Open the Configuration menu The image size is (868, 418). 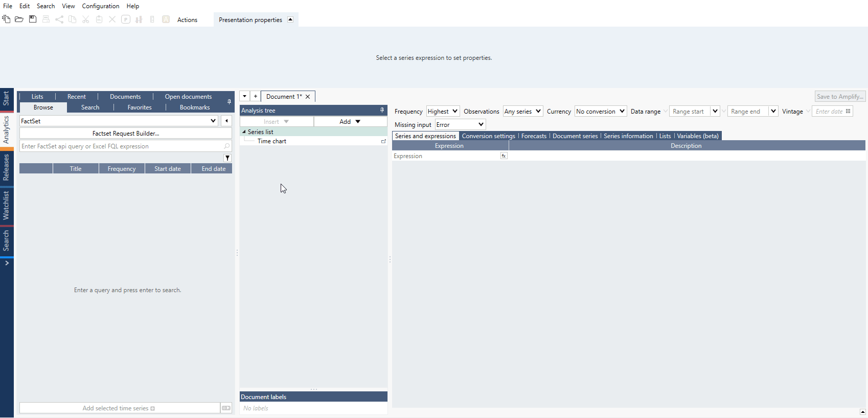coord(100,6)
